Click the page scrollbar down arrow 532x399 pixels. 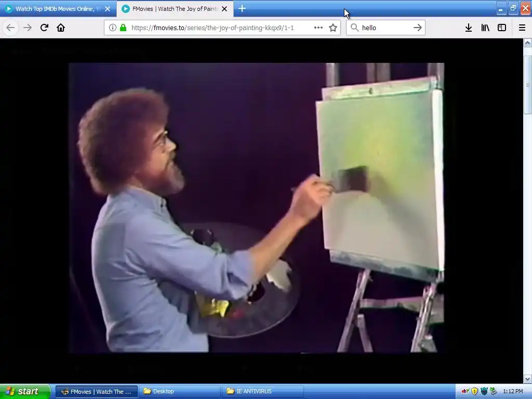coord(528,379)
